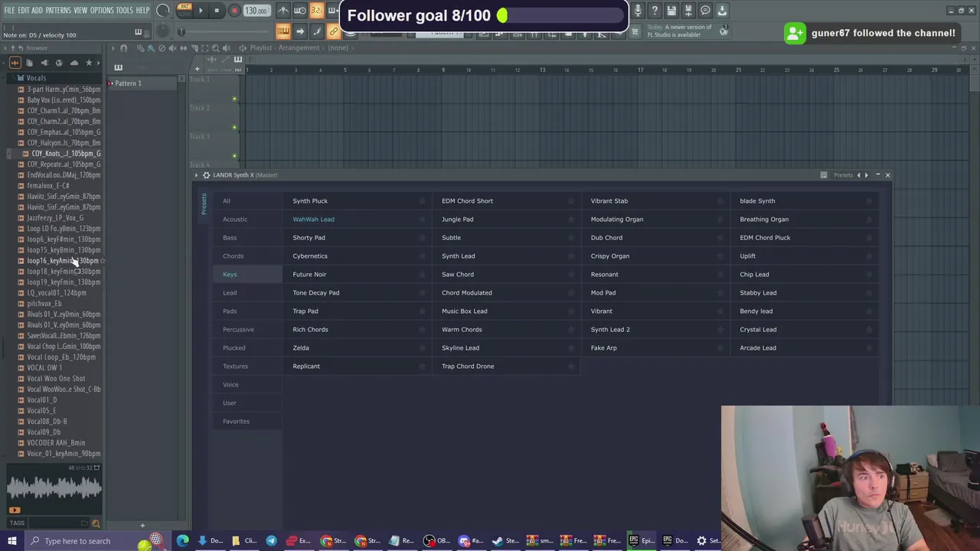980x551 pixels.
Task: Load the Crystal Lead preset
Action: 758,329
